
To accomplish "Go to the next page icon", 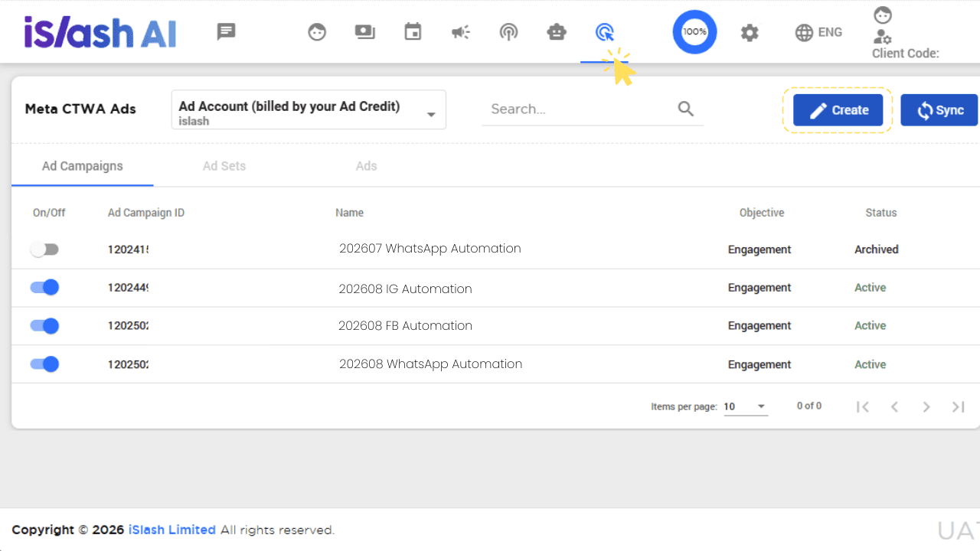I will coord(926,406).
